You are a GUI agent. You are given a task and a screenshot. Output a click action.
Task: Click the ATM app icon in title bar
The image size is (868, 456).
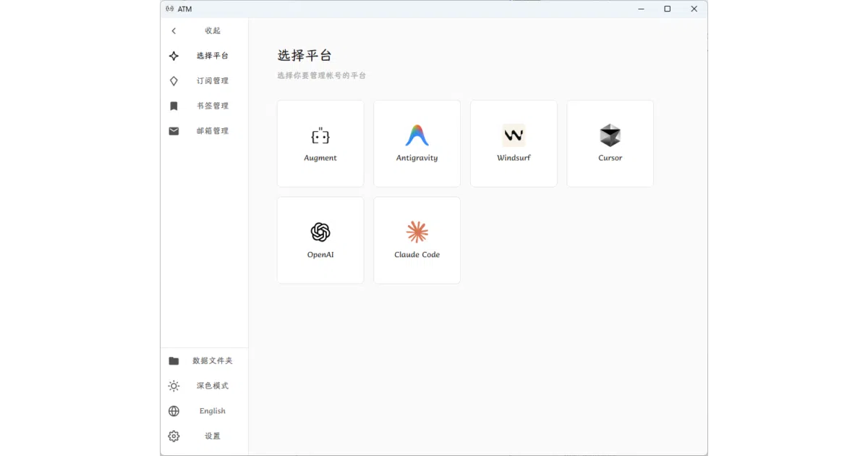click(x=169, y=9)
